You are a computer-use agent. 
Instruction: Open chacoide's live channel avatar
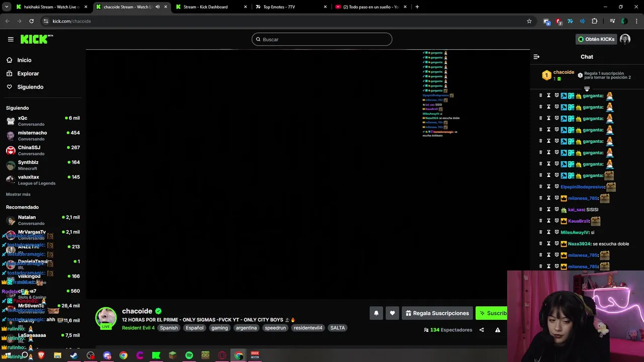(x=106, y=318)
